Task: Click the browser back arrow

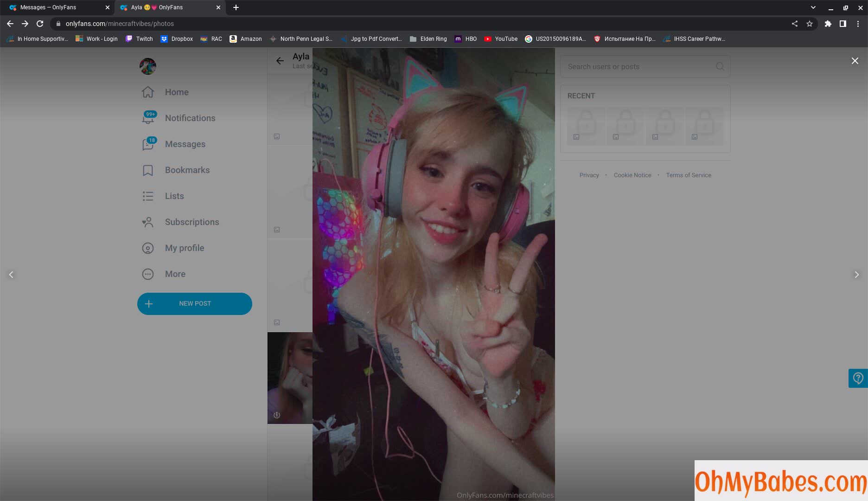Action: click(x=10, y=24)
